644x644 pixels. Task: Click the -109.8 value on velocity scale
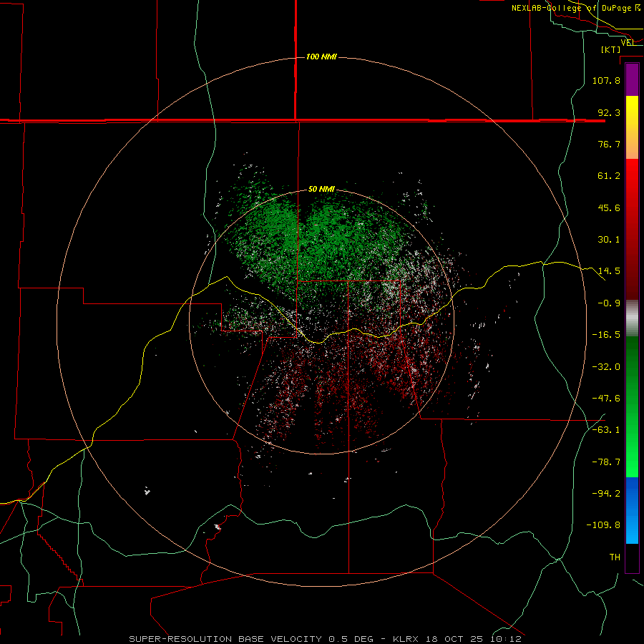pyautogui.click(x=603, y=525)
